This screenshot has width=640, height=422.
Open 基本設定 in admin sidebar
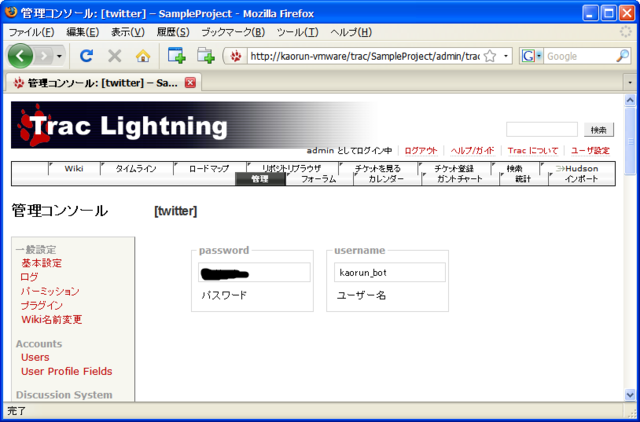coord(41,263)
